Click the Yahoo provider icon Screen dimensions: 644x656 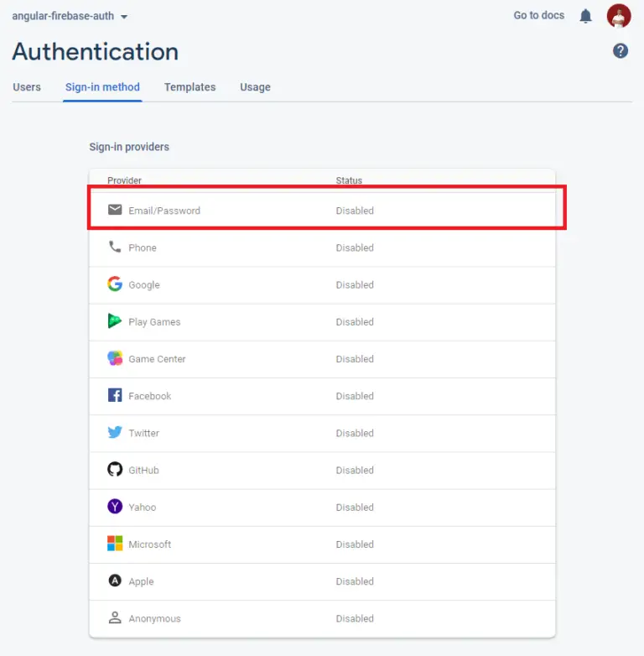coord(115,506)
